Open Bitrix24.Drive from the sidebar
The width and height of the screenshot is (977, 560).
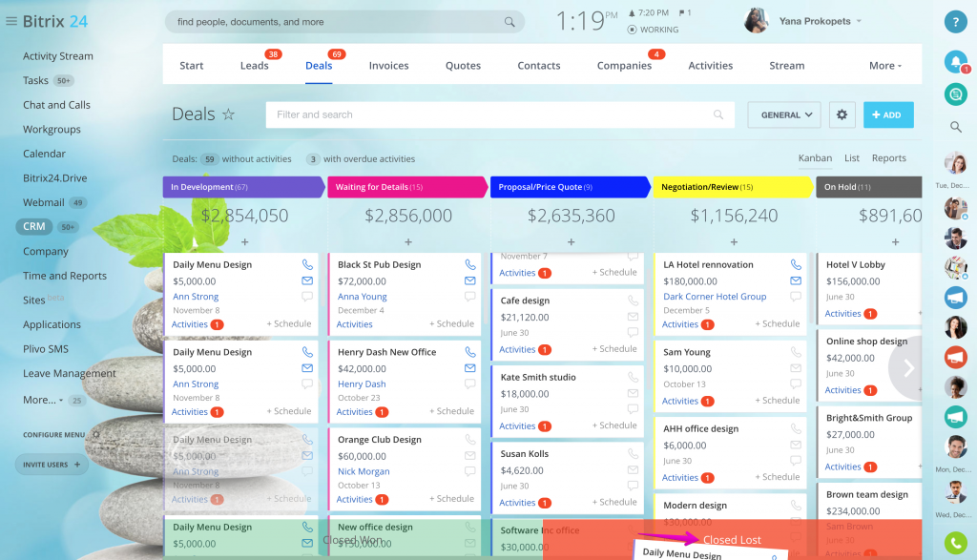pyautogui.click(x=54, y=178)
